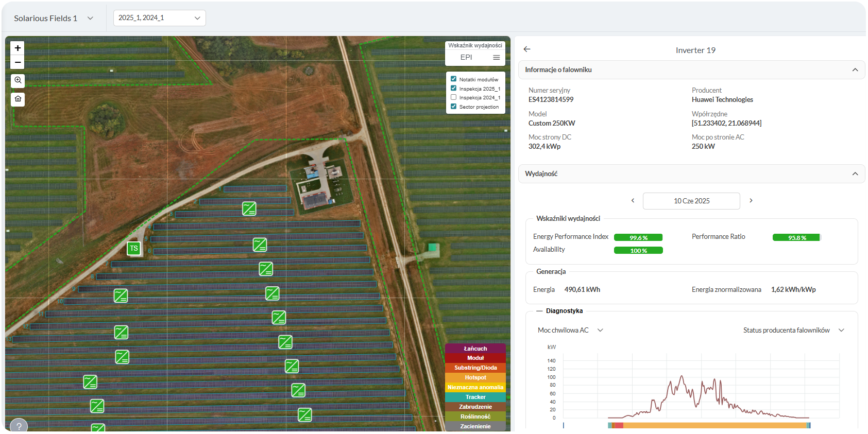This screenshot has height=434, width=868.
Task: Open the help question mark icon
Action: [x=19, y=426]
